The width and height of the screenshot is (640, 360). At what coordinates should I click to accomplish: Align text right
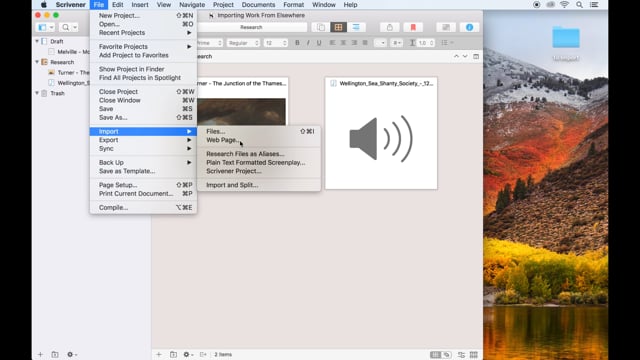point(354,43)
